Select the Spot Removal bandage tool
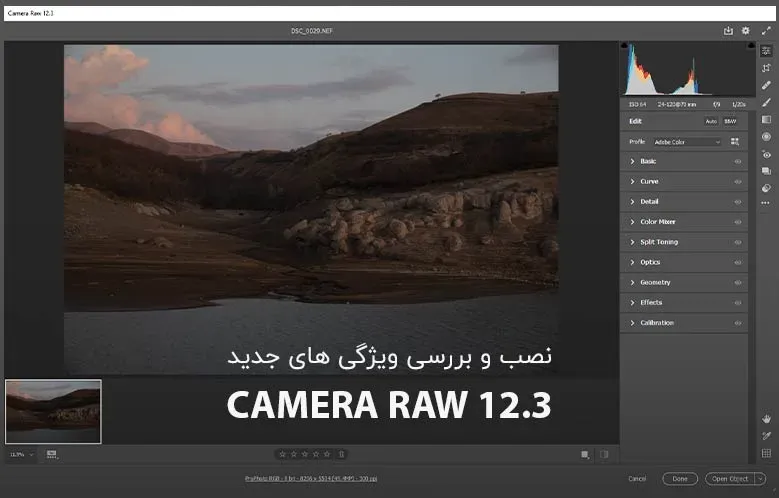Image resolution: width=779 pixels, height=498 pixels. pos(766,85)
